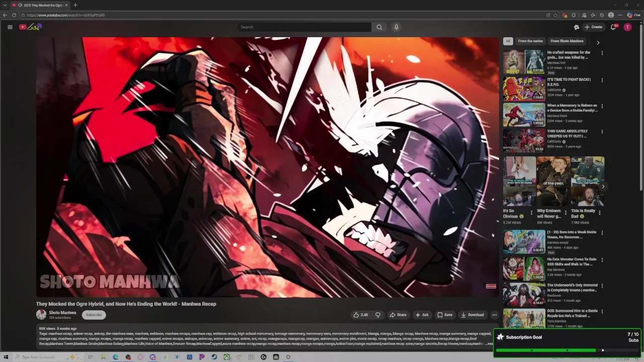
Task: Click the YouTube search field
Action: pyautogui.click(x=304, y=27)
